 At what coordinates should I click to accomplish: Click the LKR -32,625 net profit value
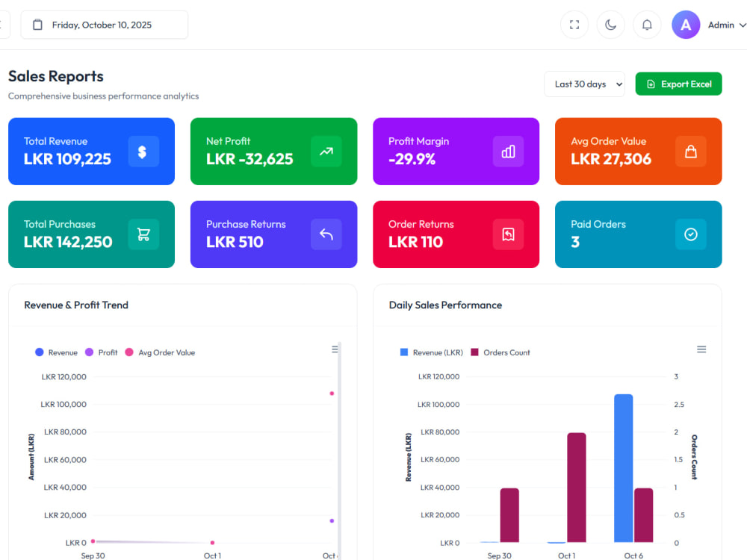249,159
